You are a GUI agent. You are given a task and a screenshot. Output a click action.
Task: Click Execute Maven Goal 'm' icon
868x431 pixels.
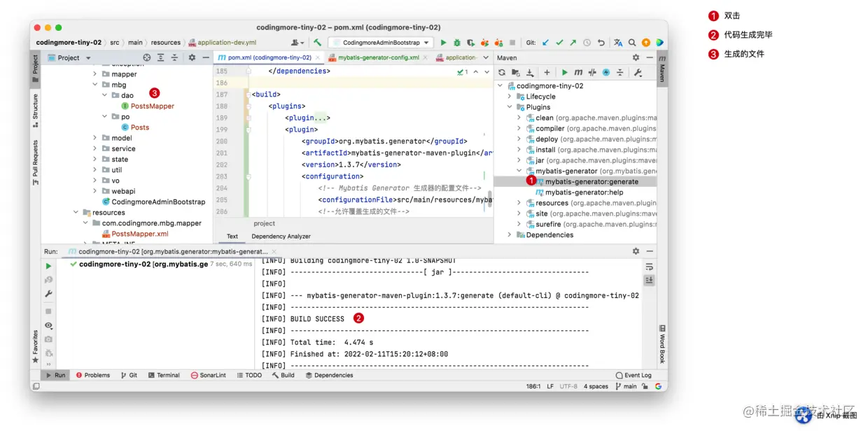pyautogui.click(x=578, y=73)
